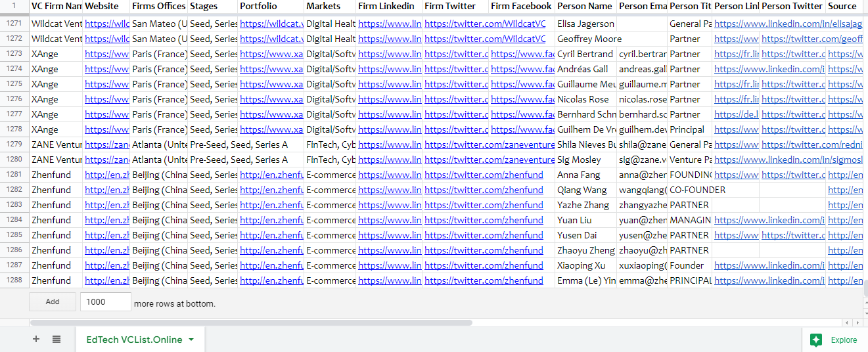Click Atlanta office cell in row 1280
Screen dimensions: 868x352
[x=159, y=160]
